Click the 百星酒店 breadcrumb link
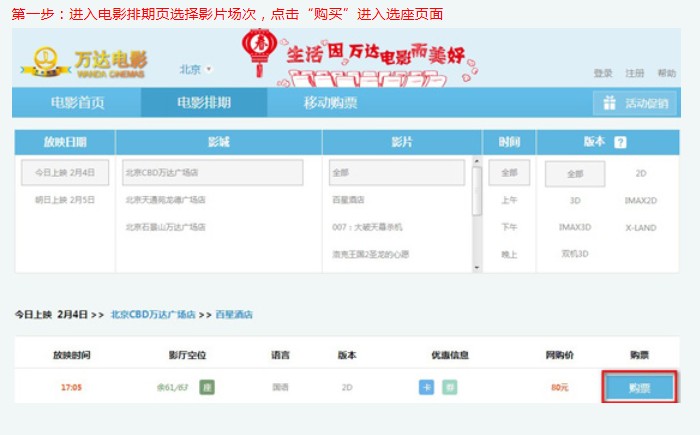 pos(234,314)
